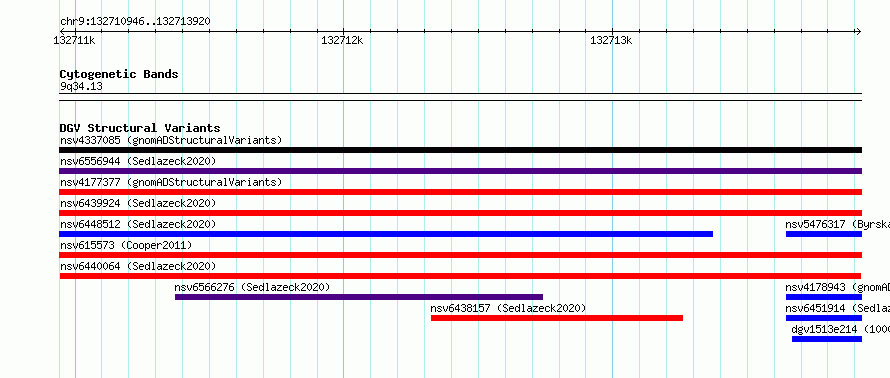
Task: Click the 132711k ruler tick label
Action: [x=74, y=40]
